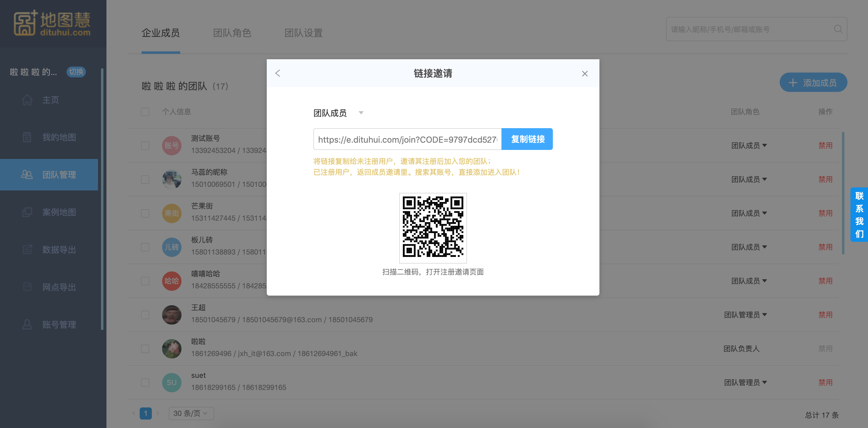The width and height of the screenshot is (868, 428).
Task: Click the 哈哈 avatar of 嘻嘻哈哈
Action: pyautogui.click(x=171, y=281)
